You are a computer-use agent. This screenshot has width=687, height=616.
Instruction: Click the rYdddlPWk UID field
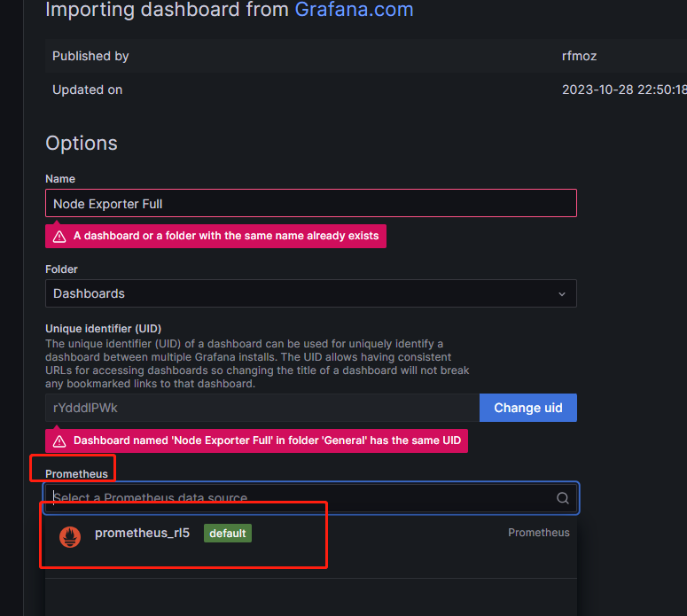[x=262, y=408]
